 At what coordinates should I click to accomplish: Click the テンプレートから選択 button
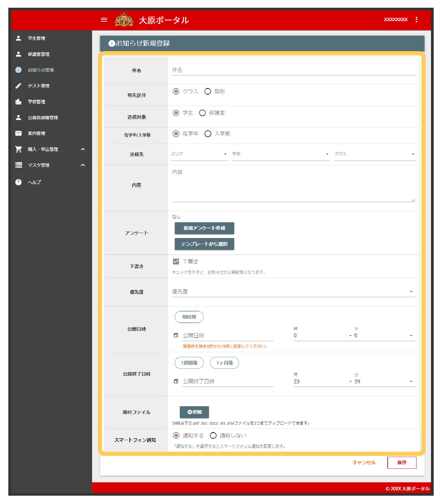pos(205,244)
